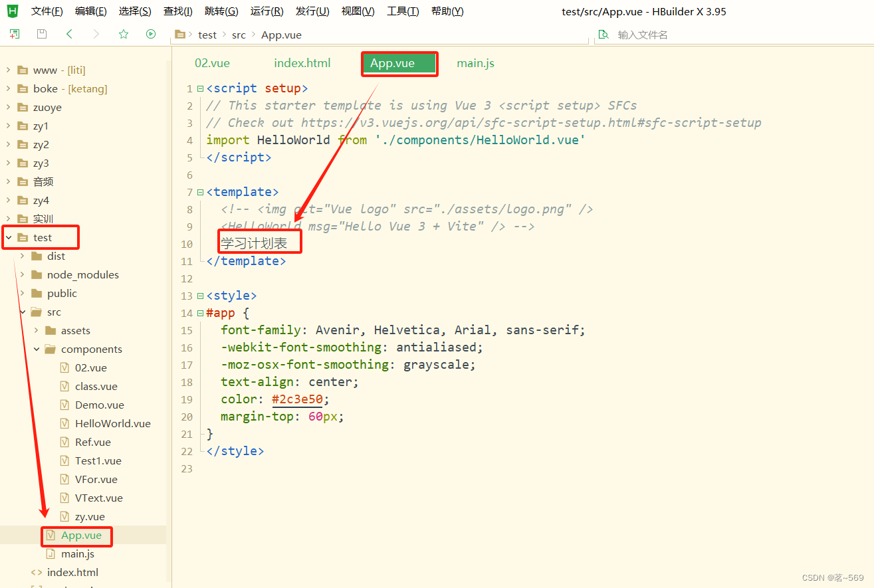This screenshot has height=588, width=874.
Task: Click the file search icon
Action: pos(603,35)
